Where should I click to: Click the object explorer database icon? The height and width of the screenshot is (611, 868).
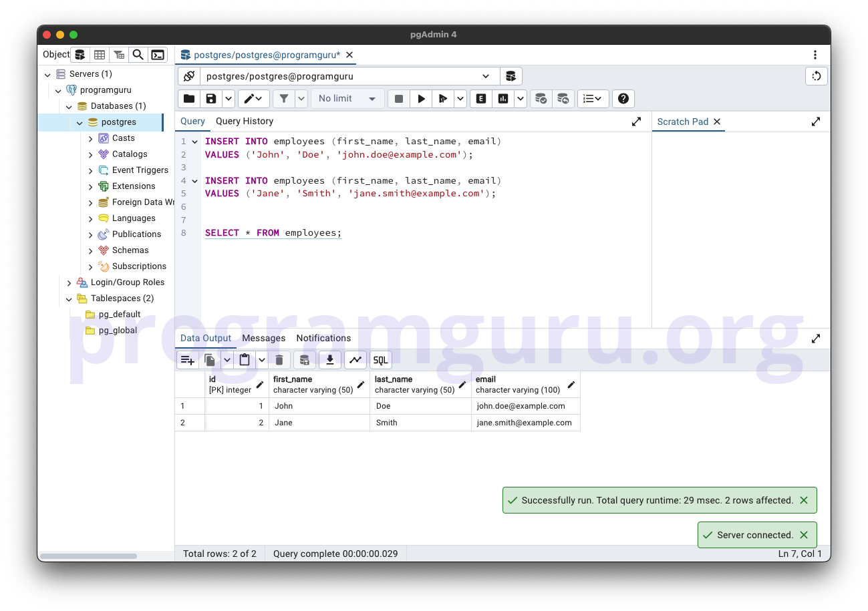pos(80,55)
